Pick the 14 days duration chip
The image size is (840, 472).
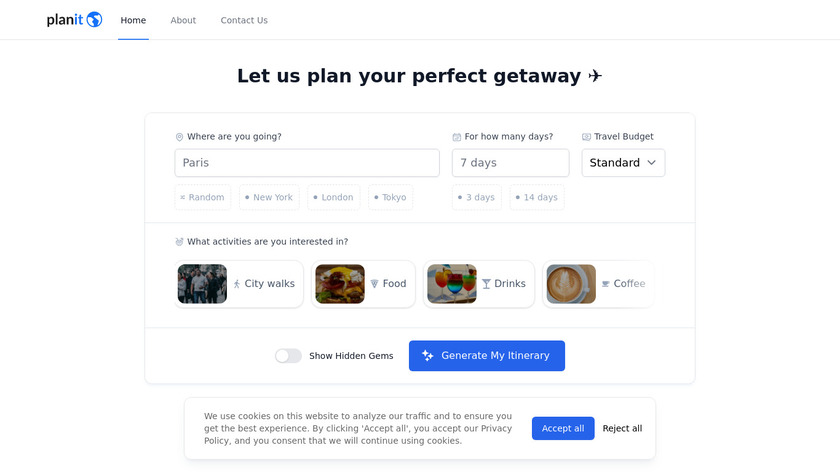point(537,197)
